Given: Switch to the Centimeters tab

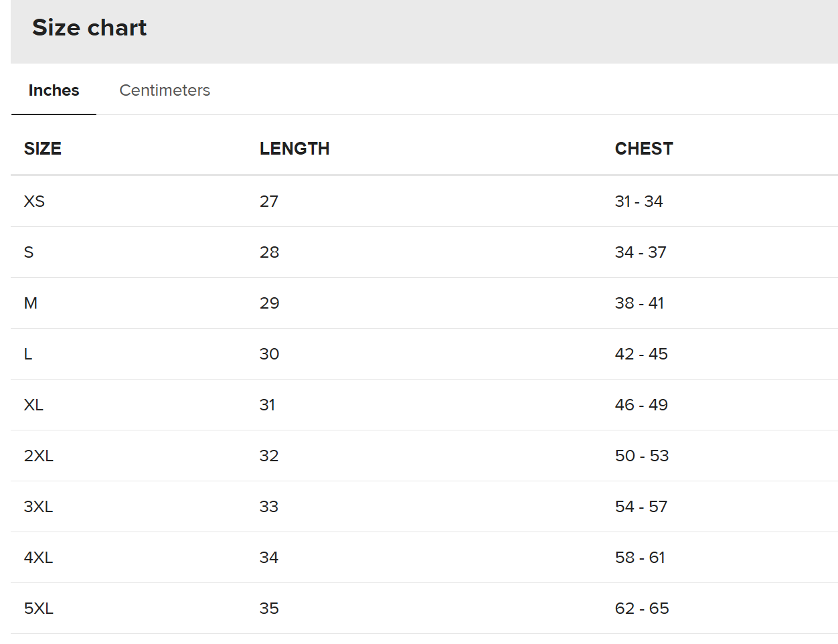Looking at the screenshot, I should (165, 90).
